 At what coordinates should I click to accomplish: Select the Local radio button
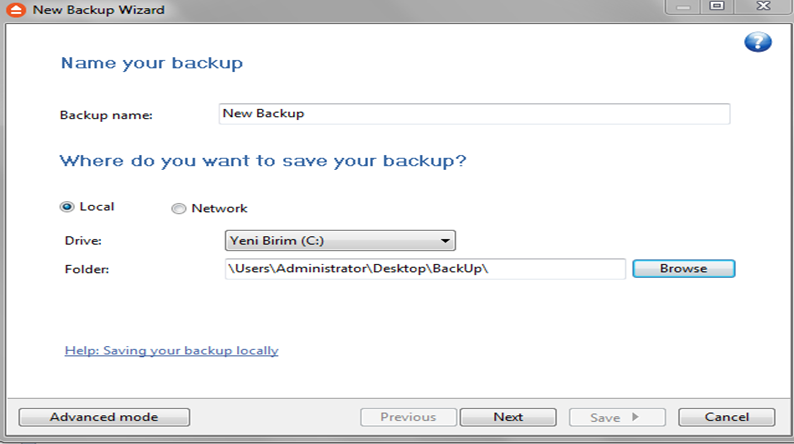tap(66, 207)
